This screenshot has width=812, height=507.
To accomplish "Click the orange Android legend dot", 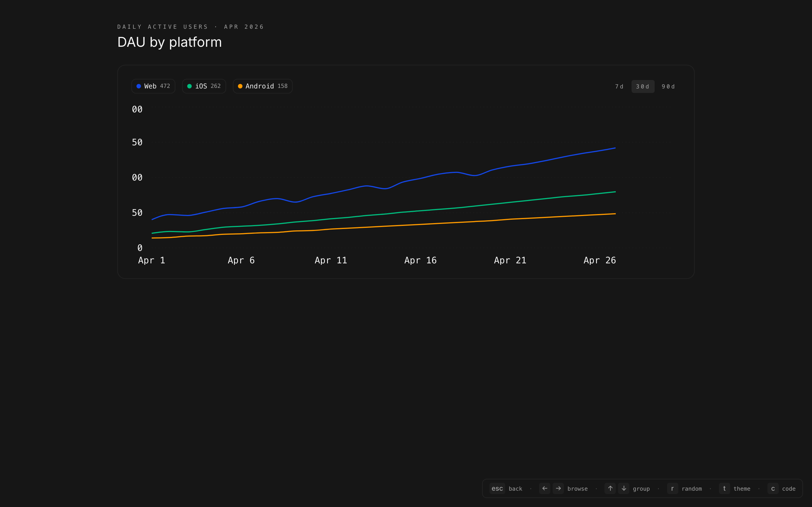I will click(x=240, y=86).
